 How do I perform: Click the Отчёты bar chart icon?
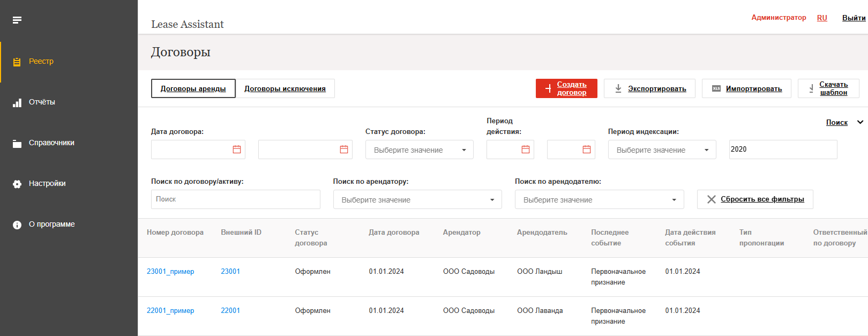point(17,102)
